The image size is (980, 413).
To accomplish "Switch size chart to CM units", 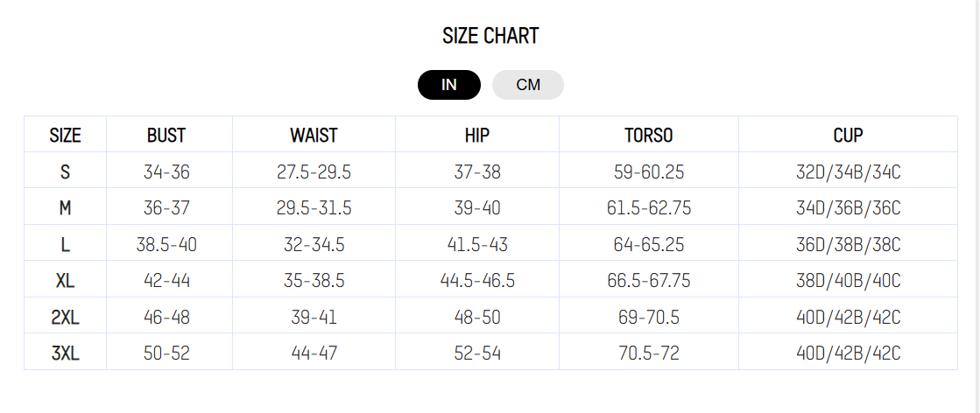I will 528,85.
